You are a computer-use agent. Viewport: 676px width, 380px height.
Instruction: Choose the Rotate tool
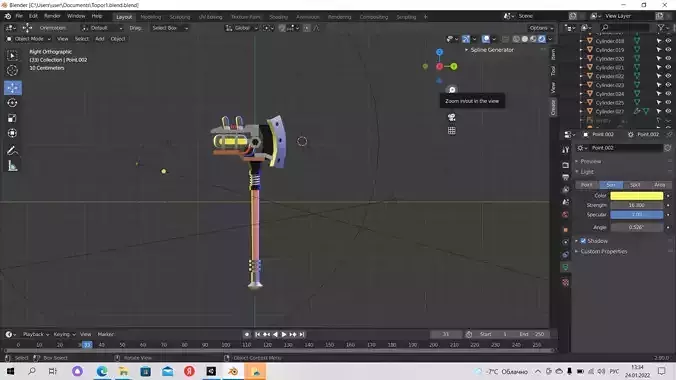pyautogui.click(x=12, y=103)
